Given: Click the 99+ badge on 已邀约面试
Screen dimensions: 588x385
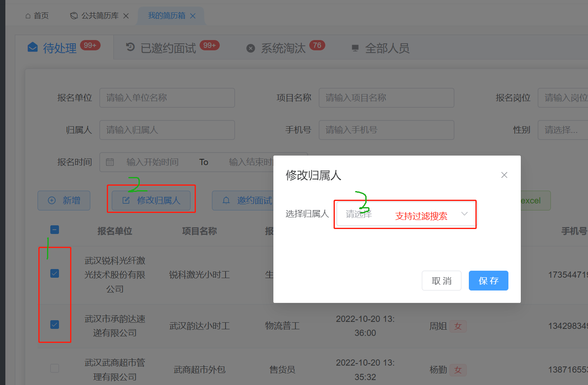Looking at the screenshot, I should pos(209,45).
